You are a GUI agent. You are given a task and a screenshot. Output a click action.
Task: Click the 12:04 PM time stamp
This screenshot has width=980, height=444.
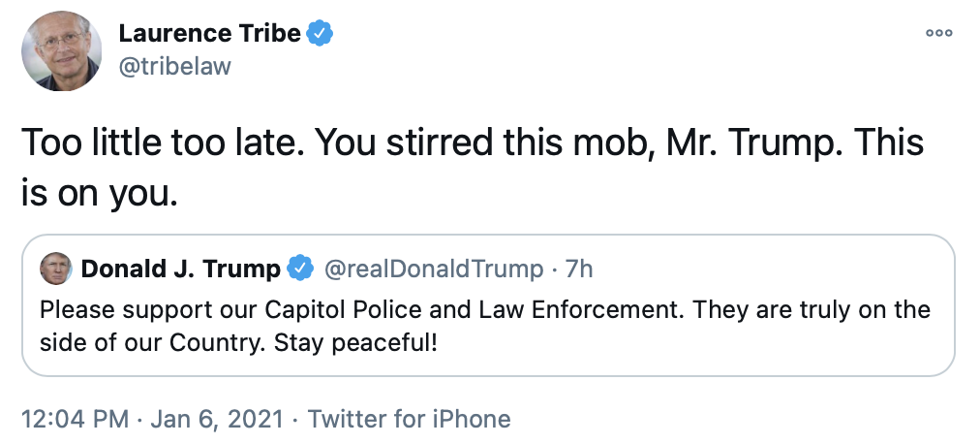[75, 419]
